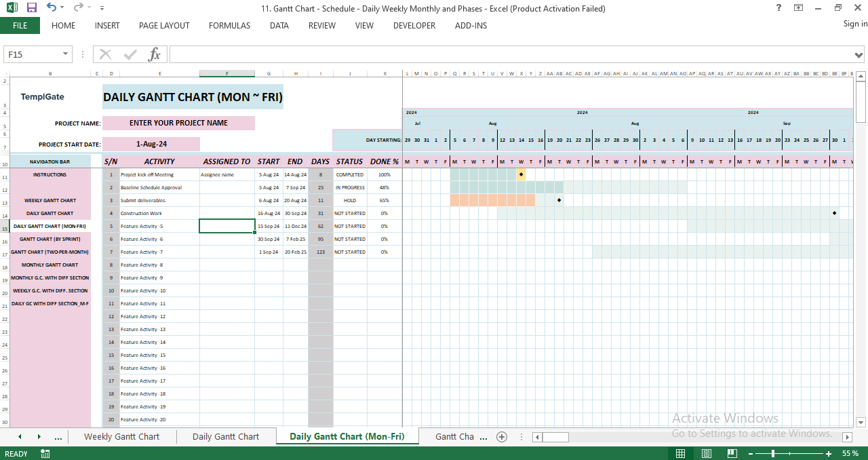Switch to the INSERT ribbon tab
Screen dimensions: 868x460
click(x=107, y=26)
